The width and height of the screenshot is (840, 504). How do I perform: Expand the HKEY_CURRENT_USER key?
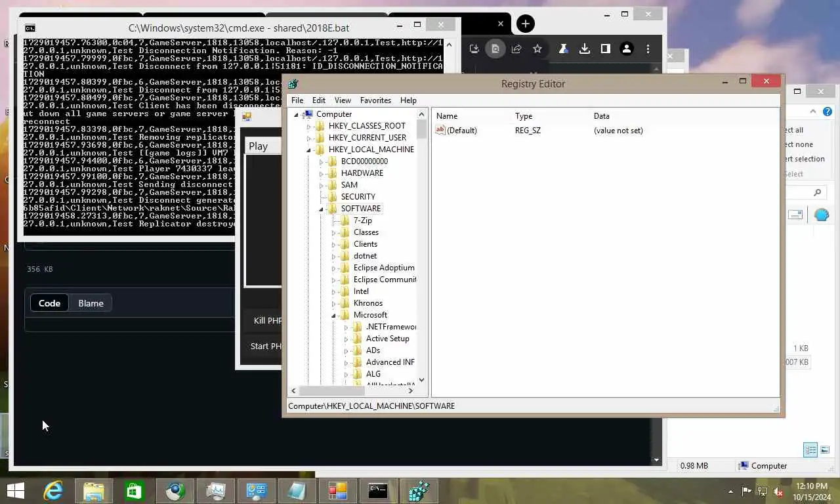[x=308, y=138]
